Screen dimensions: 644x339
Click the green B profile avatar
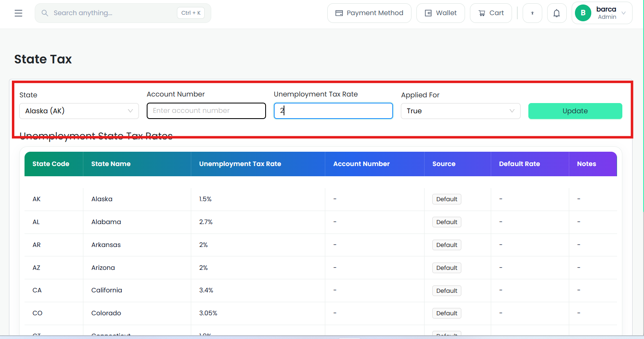(x=583, y=13)
